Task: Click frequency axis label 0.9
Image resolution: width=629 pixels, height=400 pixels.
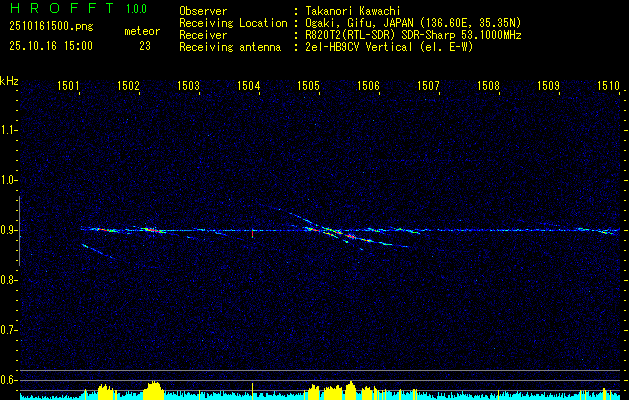Action: (x=7, y=230)
